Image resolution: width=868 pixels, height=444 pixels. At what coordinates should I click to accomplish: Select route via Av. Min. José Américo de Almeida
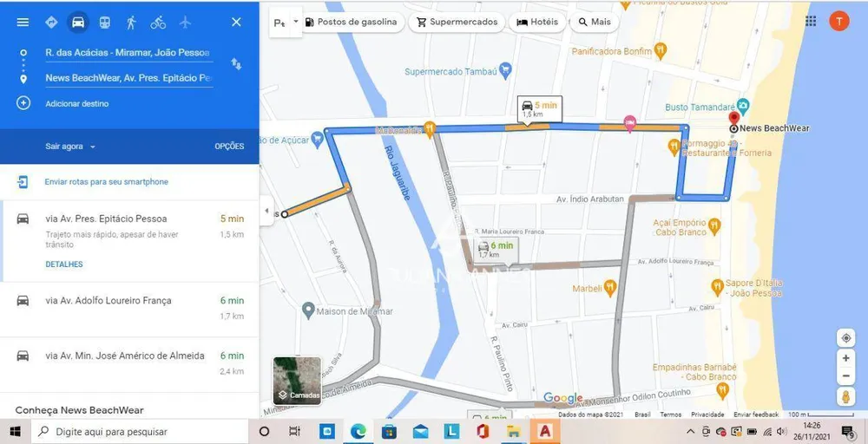[x=129, y=364]
